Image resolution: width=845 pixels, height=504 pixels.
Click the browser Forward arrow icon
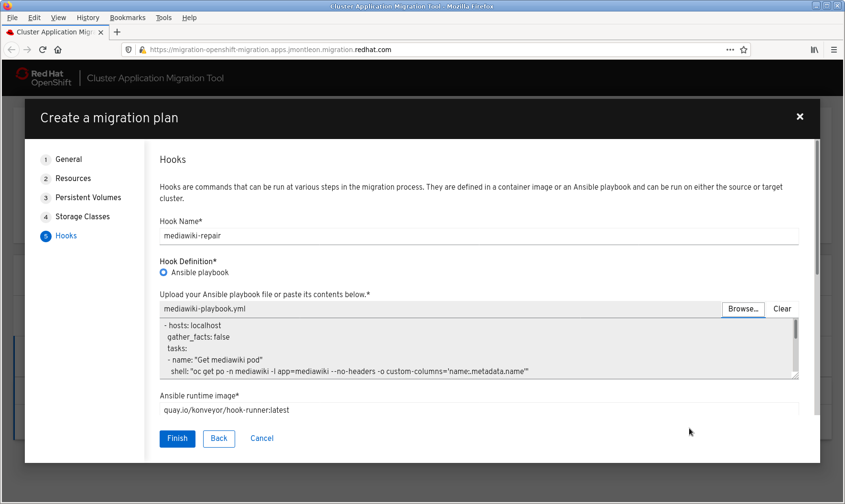27,50
